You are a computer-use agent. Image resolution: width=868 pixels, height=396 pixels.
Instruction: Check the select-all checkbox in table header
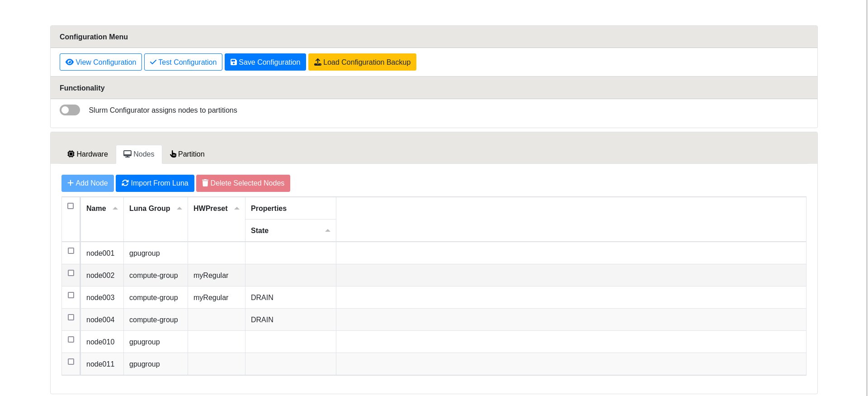coord(71,206)
